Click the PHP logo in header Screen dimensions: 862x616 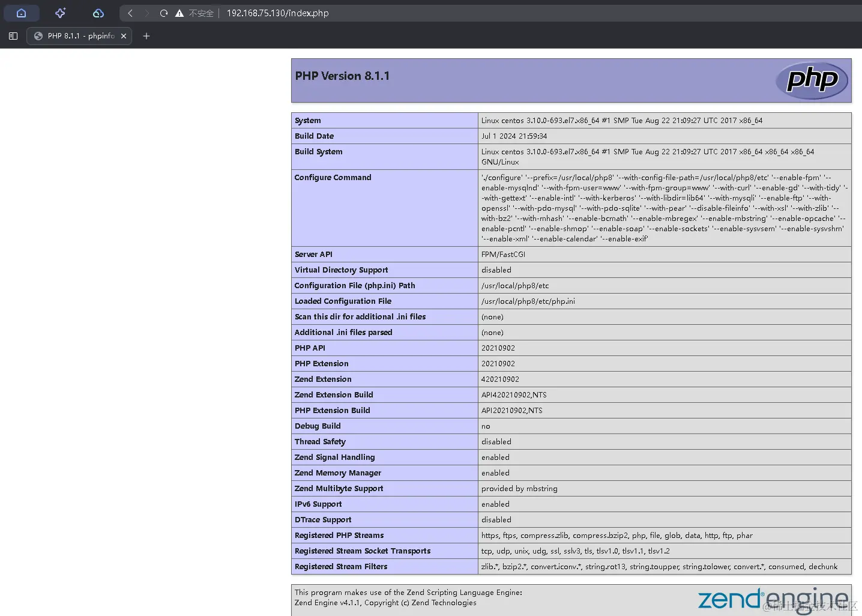pos(812,80)
